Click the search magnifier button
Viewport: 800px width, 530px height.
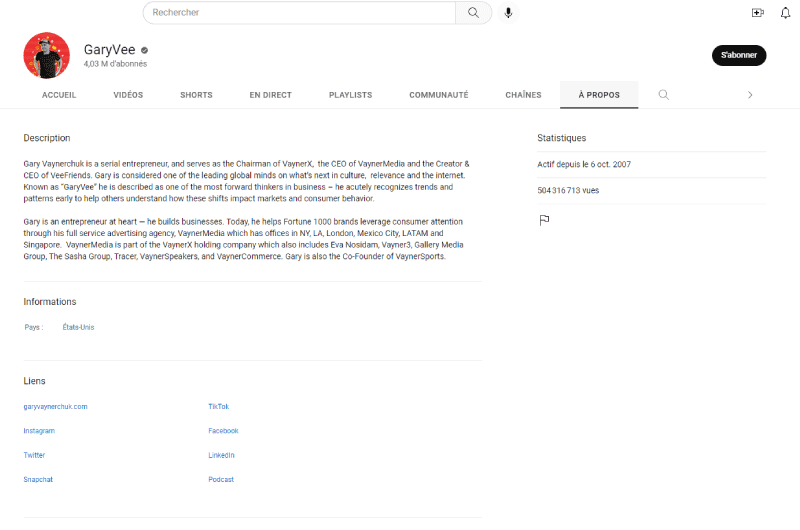(x=473, y=13)
